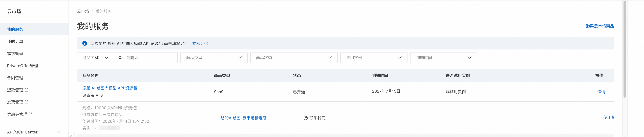644x137 pixels.
Task: Open the 商品名称 search-type dropdown
Action: click(x=96, y=58)
